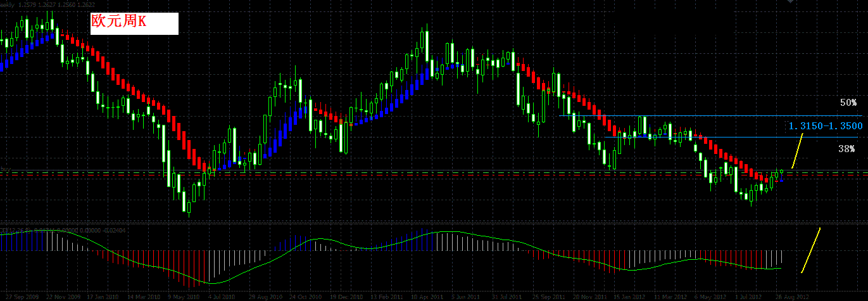The width and height of the screenshot is (868, 301).
Task: Select the 50% retracement label
Action: (x=848, y=102)
